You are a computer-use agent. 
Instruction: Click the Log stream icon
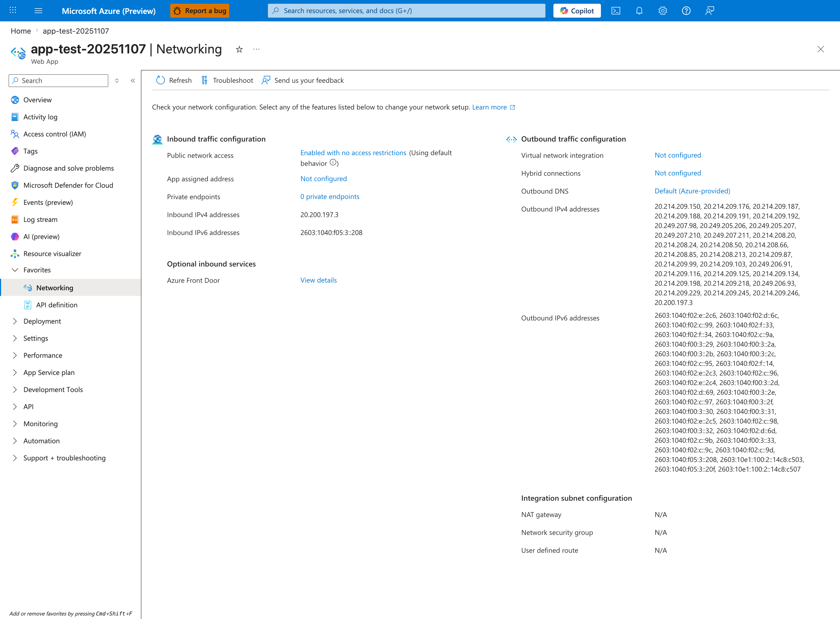click(x=15, y=220)
